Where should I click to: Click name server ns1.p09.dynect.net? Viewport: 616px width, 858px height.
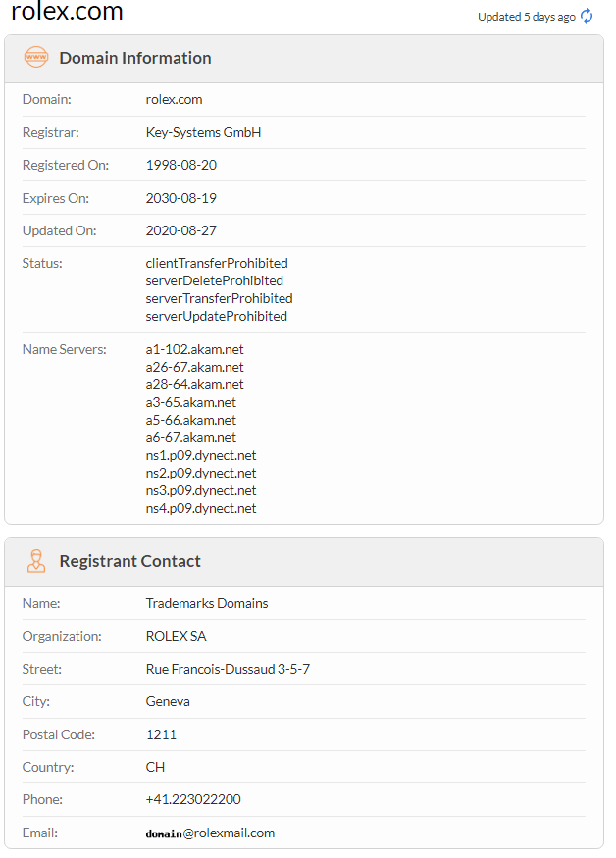coord(201,455)
